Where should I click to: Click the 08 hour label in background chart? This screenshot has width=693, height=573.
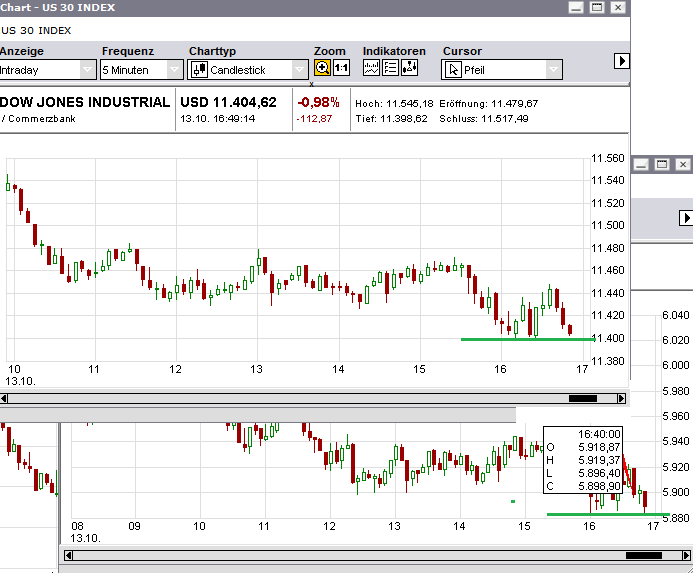pos(77,526)
